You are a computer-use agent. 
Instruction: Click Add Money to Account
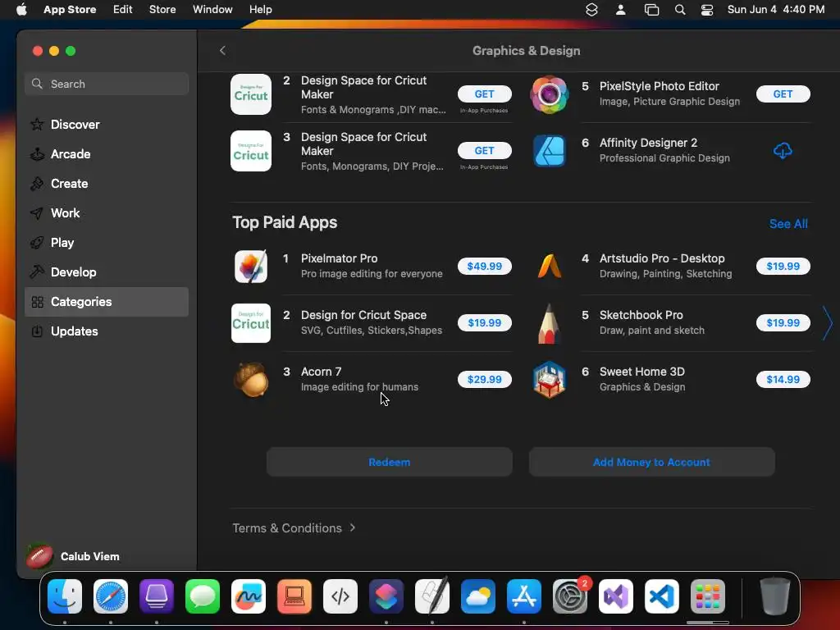[x=651, y=462]
